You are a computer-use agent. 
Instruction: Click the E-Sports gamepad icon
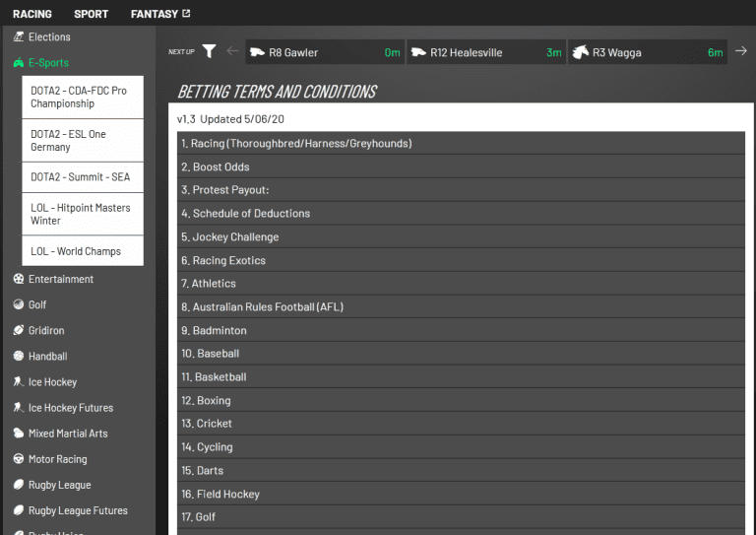(x=19, y=62)
